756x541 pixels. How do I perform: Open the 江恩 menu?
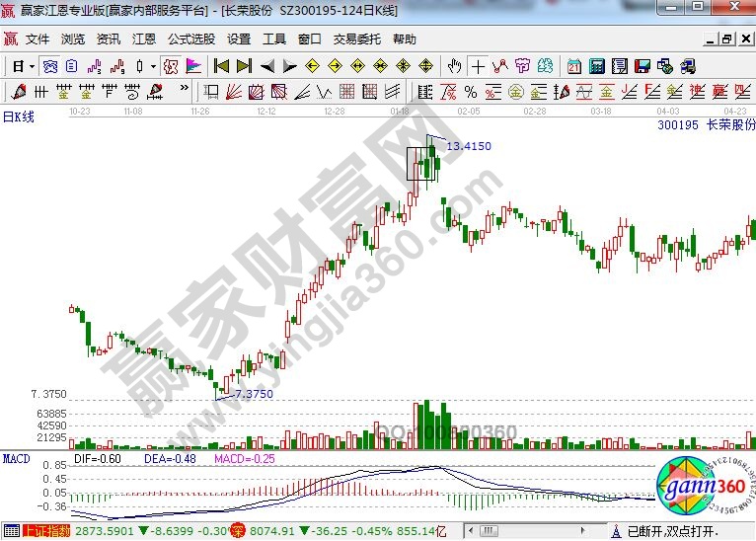144,39
